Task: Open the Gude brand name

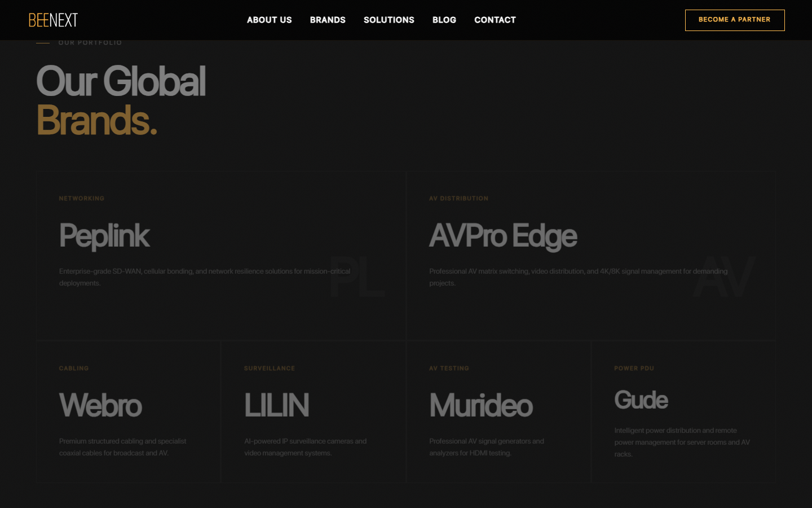Action: (x=641, y=400)
